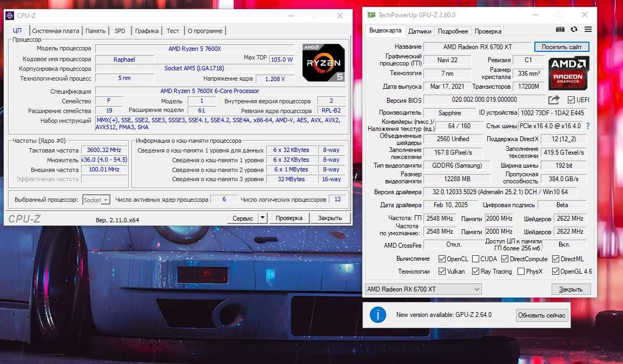Click the Посетить сайт button

[561, 47]
